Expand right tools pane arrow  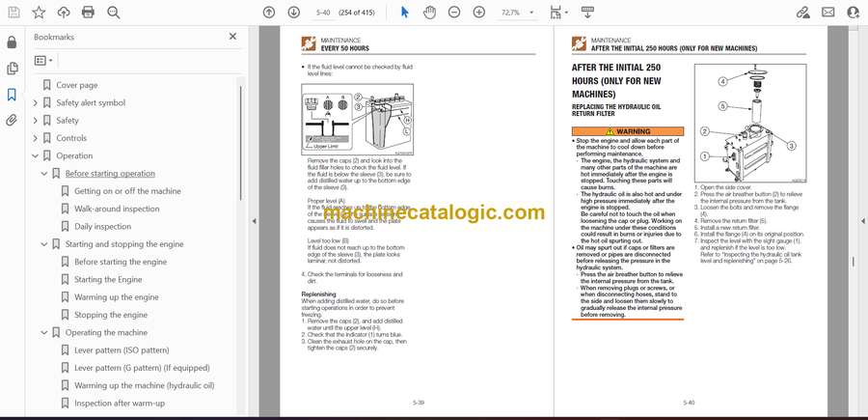pos(862,221)
